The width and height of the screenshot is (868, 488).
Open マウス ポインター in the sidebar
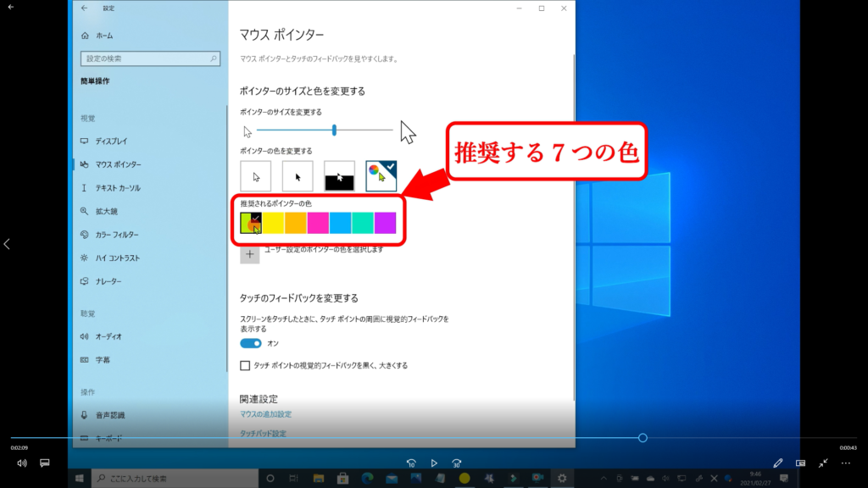(118, 164)
